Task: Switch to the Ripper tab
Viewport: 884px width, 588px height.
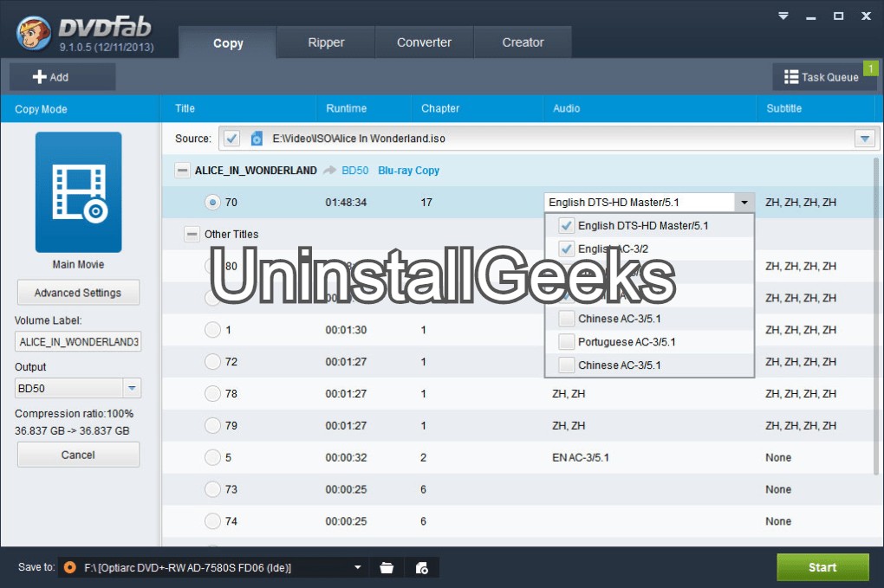Action: (326, 42)
